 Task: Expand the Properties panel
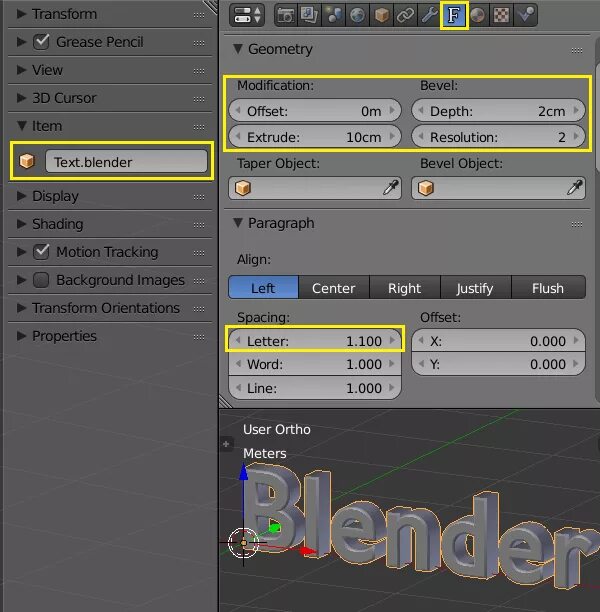tap(21, 336)
